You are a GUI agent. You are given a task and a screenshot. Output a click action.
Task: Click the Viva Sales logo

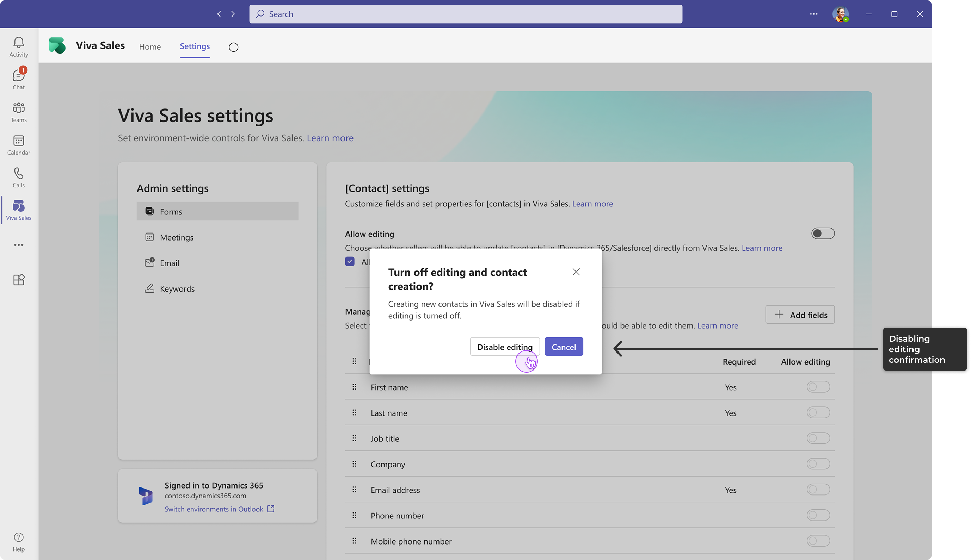(57, 45)
